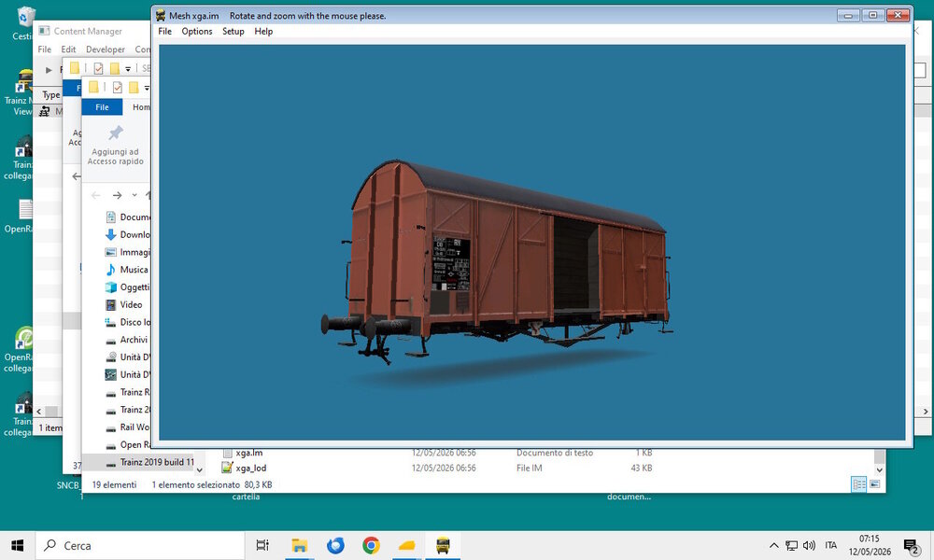Image resolution: width=934 pixels, height=560 pixels.
Task: Open the File menu in Mesh viewer
Action: pyautogui.click(x=165, y=32)
